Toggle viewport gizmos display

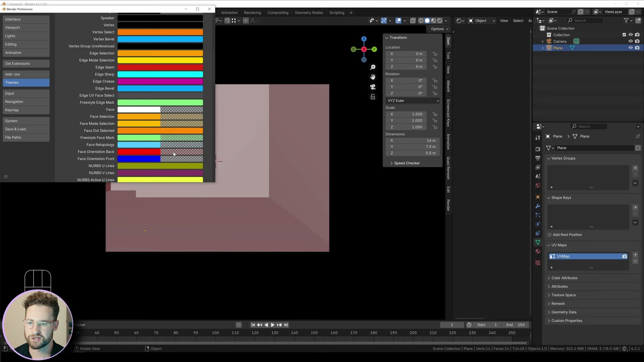(384, 21)
